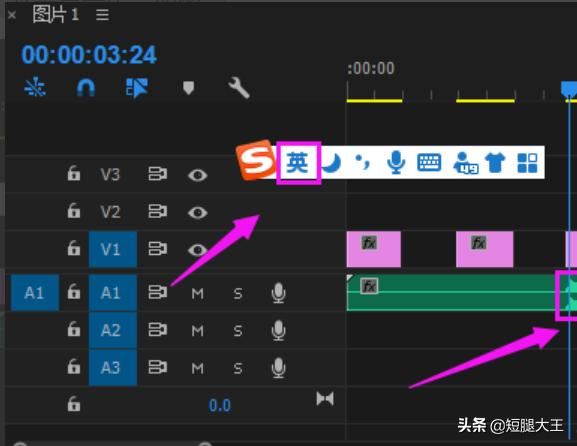This screenshot has height=446, width=577.
Task: Toggle lock on audio track A3
Action: 74,367
